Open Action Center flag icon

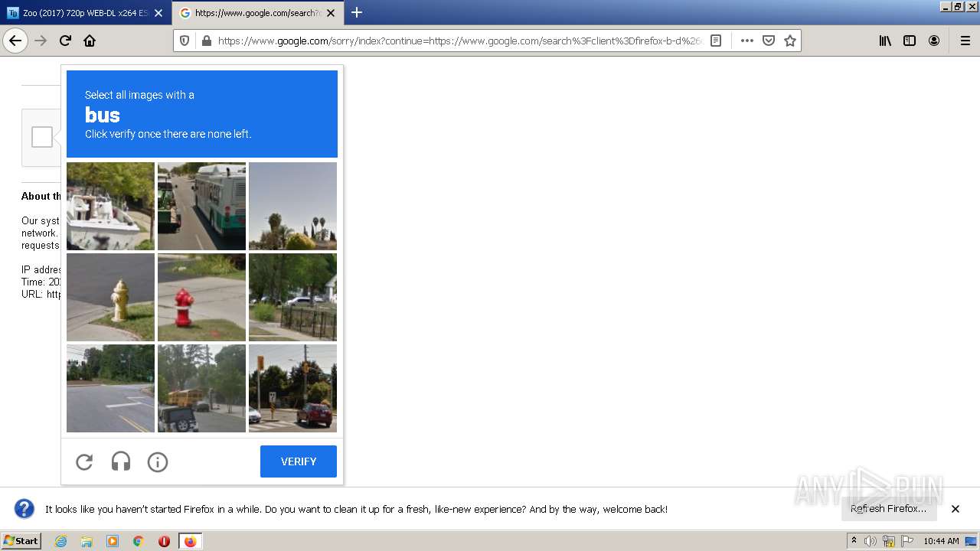pos(907,541)
